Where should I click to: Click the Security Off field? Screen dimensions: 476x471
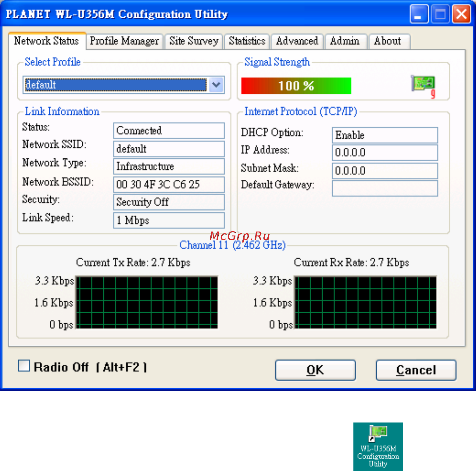coord(169,202)
